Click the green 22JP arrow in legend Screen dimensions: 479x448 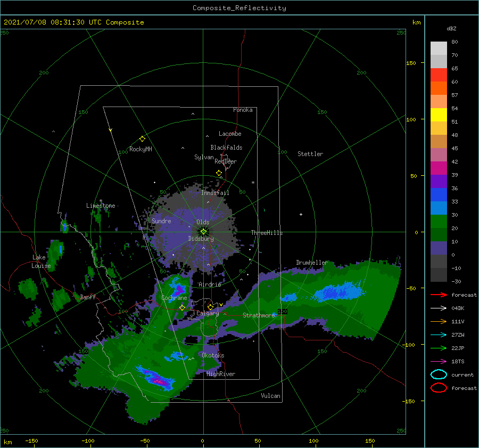[439, 348]
